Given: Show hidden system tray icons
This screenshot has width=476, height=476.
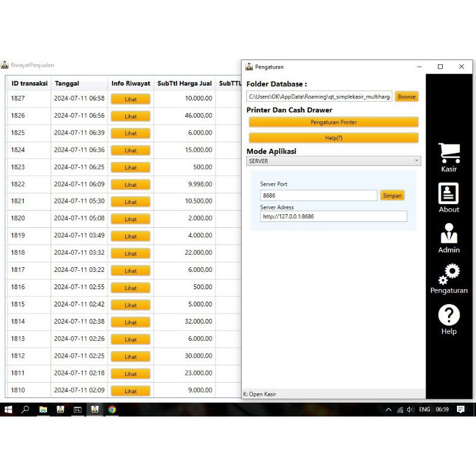Looking at the screenshot, I should [x=389, y=409].
